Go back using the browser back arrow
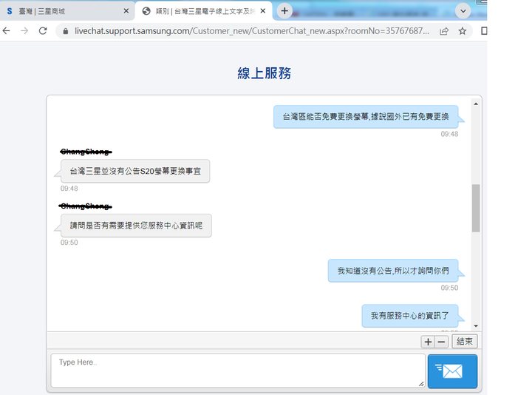The width and height of the screenshot is (532, 395). tap(6, 31)
